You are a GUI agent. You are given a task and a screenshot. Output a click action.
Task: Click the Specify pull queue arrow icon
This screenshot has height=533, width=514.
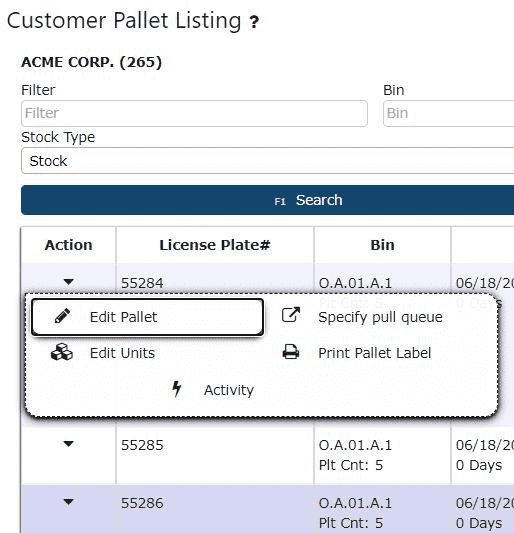pos(291,314)
